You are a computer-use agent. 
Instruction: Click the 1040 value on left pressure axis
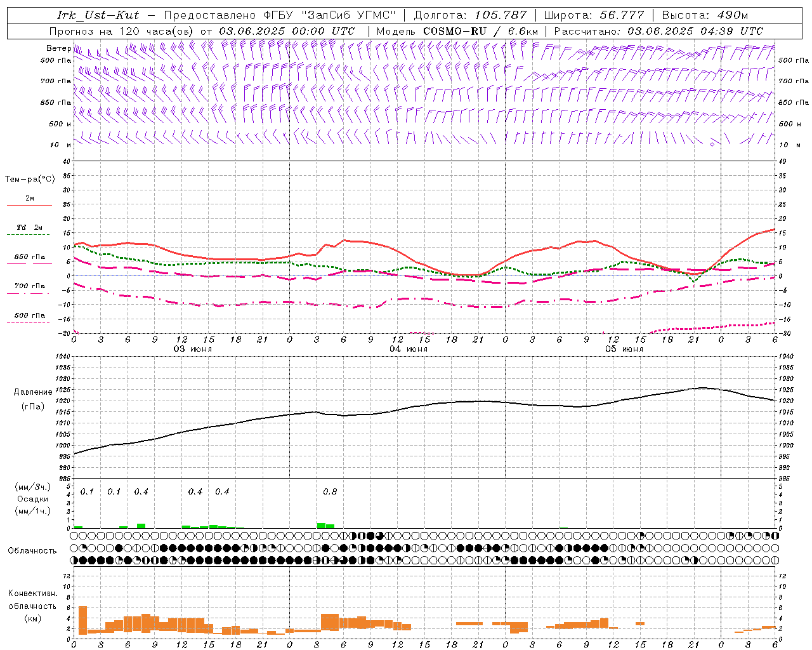click(x=63, y=357)
